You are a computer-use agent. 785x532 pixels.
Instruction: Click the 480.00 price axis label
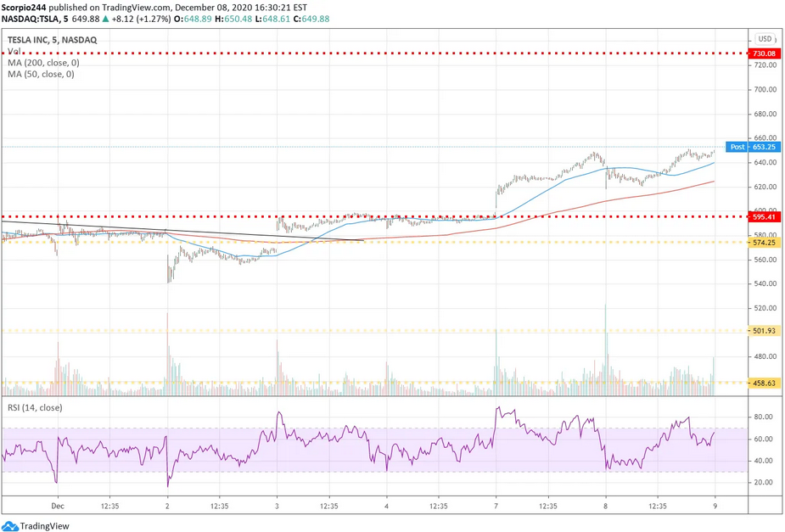pos(765,357)
